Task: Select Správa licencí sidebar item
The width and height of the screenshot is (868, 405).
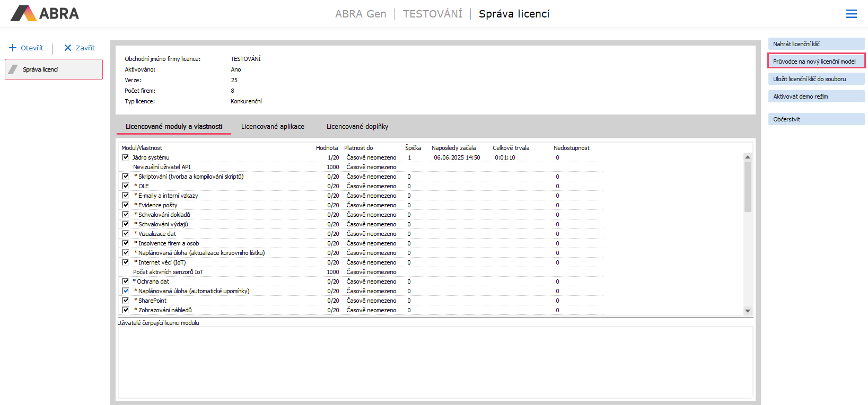Action: (54, 69)
